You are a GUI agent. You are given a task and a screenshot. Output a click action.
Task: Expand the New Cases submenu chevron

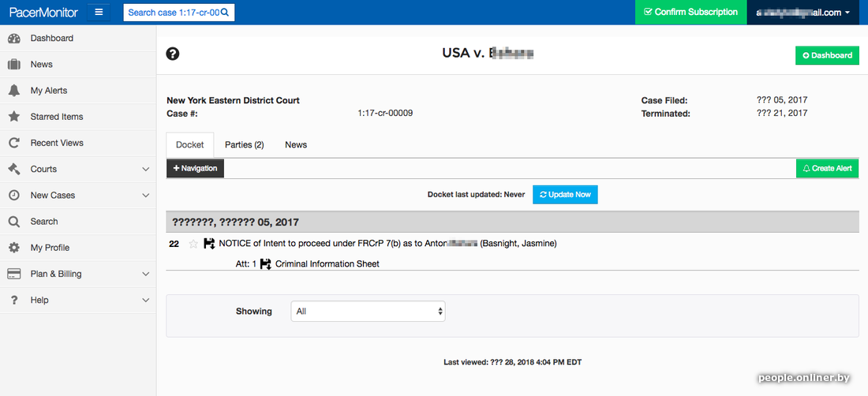click(x=146, y=195)
